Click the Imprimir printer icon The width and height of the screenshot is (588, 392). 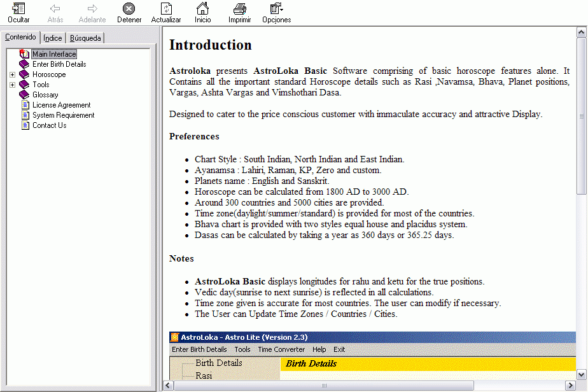point(239,9)
